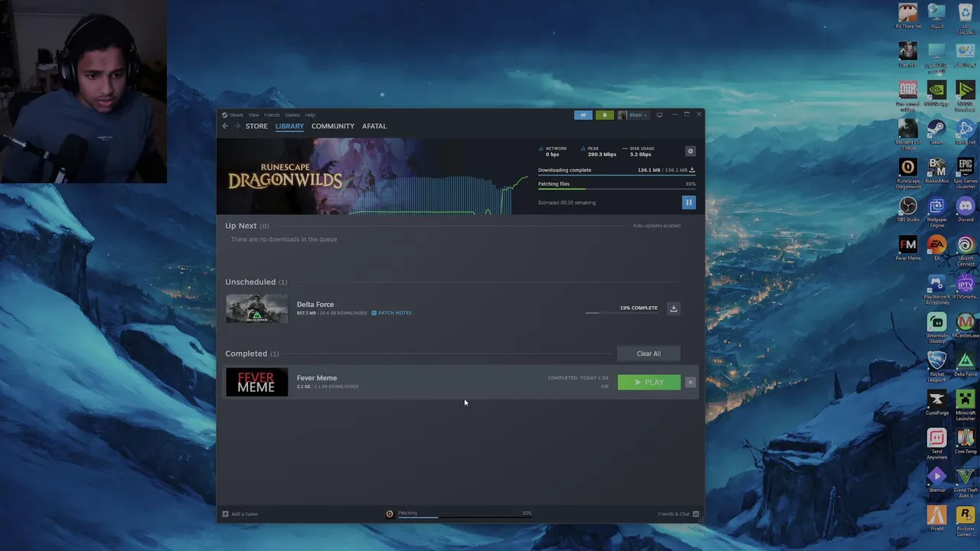Open the PlayStation Accessories desktop icon

[x=936, y=289]
